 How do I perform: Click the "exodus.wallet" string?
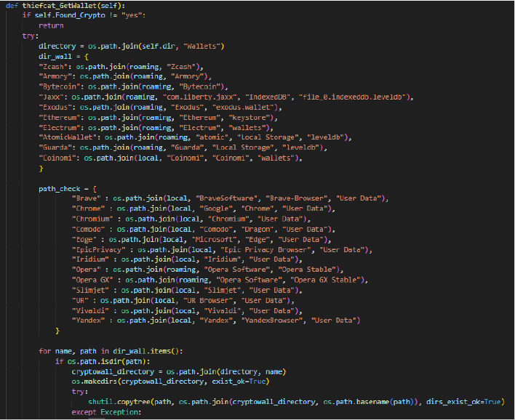tap(243, 108)
